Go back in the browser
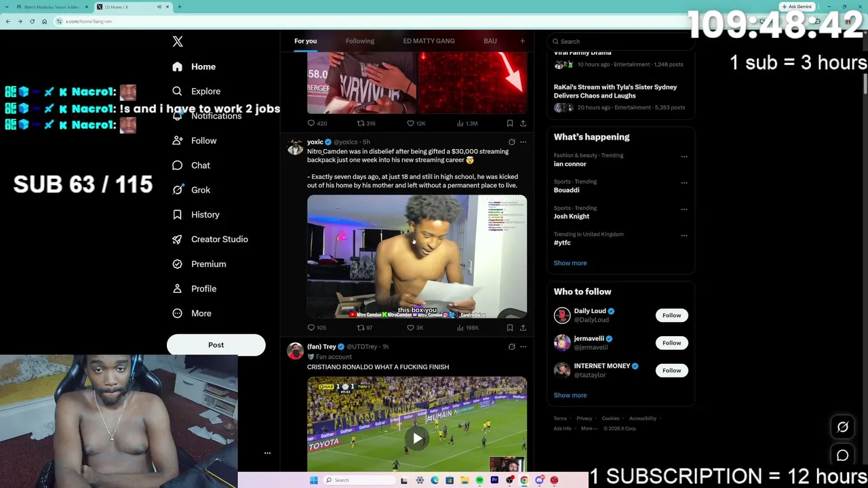 pyautogui.click(x=7, y=22)
